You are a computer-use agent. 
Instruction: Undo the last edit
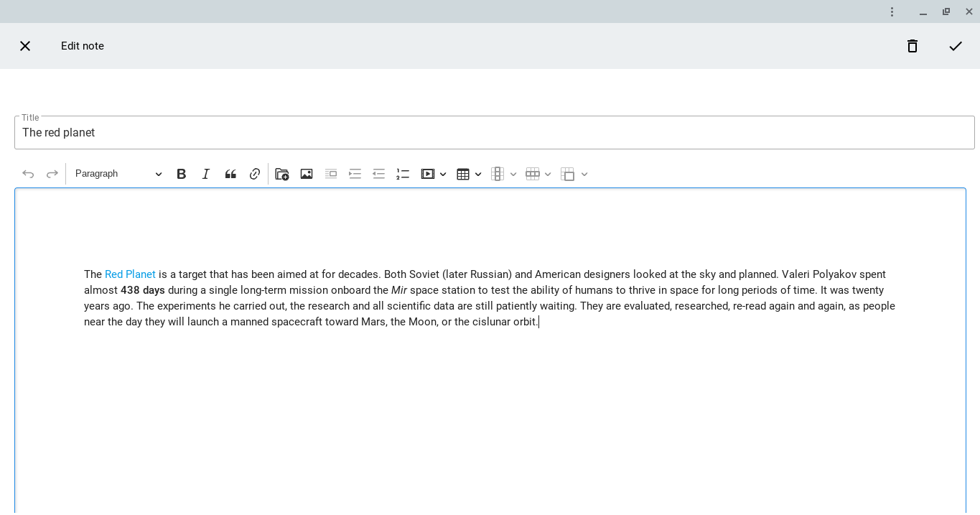pyautogui.click(x=28, y=174)
